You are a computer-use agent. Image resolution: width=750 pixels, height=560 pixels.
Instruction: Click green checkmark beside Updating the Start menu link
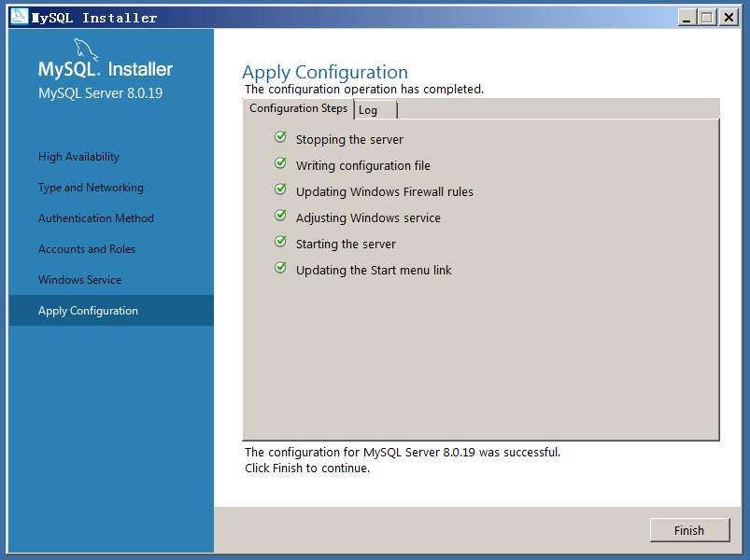coord(281,268)
